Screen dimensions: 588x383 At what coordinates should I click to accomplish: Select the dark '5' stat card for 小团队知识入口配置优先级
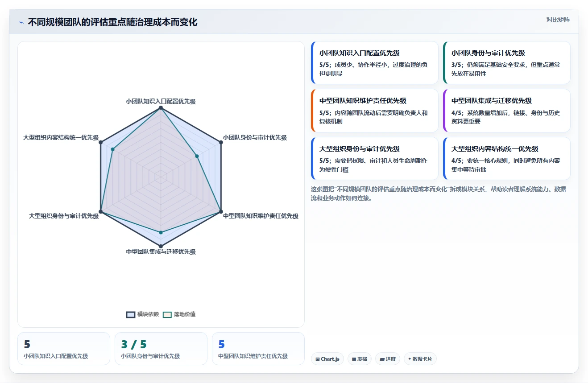coord(64,349)
